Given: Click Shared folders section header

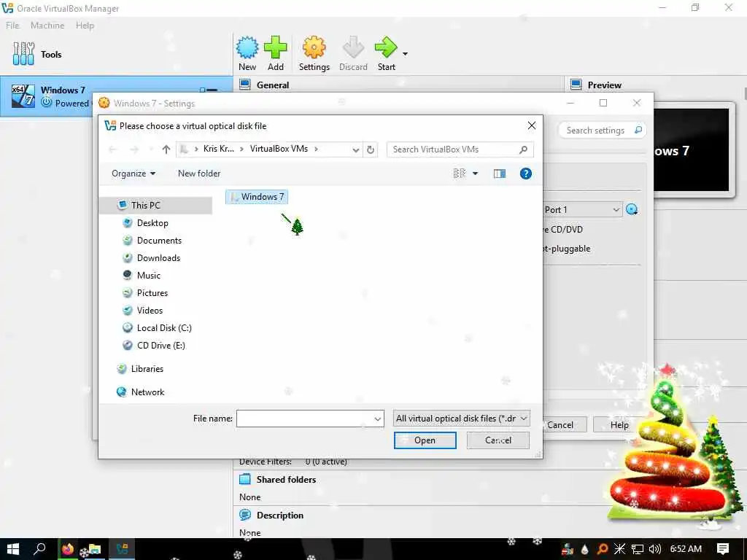Looking at the screenshot, I should point(286,480).
